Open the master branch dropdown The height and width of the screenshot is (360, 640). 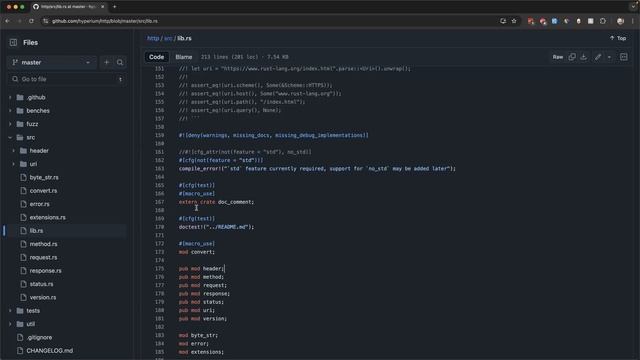52,62
